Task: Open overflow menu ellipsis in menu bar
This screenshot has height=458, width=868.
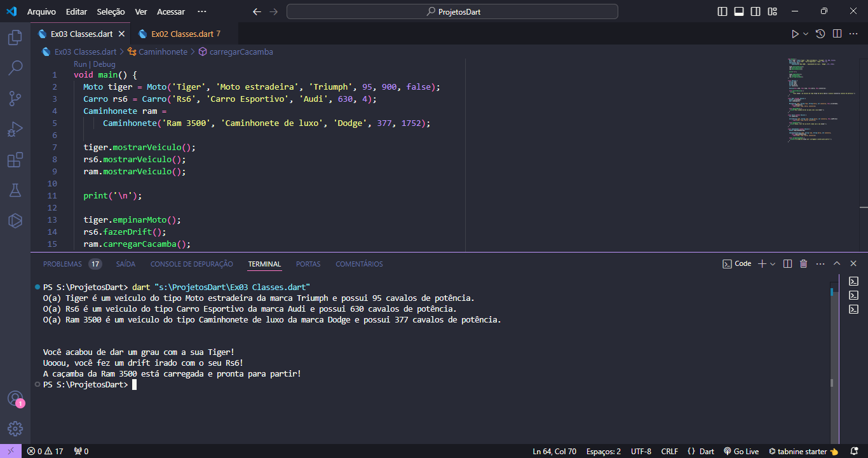Action: (x=202, y=11)
